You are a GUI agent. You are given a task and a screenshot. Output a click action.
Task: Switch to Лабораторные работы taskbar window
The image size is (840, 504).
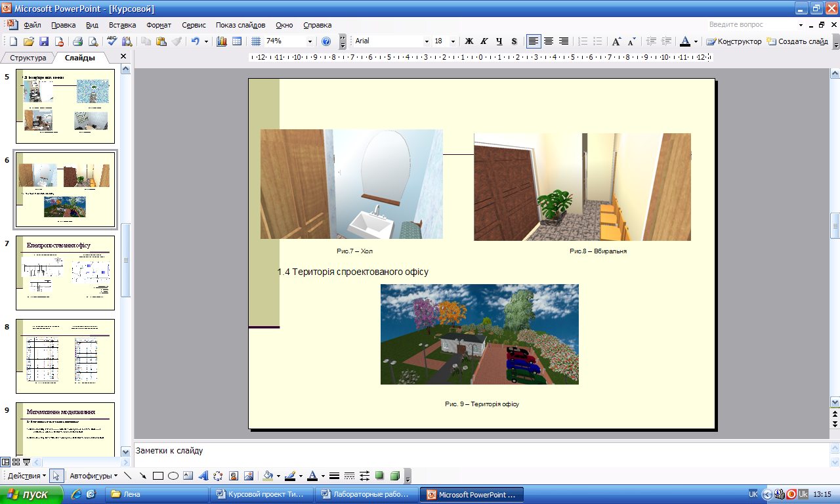[x=368, y=494]
